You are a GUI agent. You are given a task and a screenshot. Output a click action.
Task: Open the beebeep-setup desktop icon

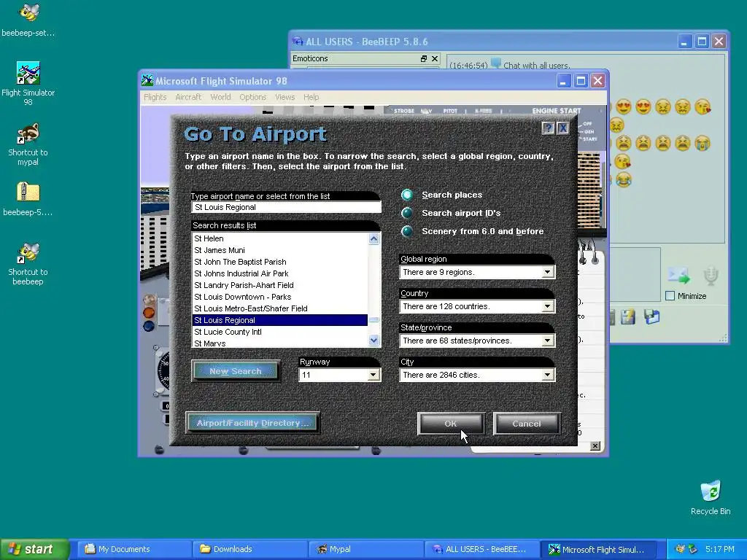point(28,19)
